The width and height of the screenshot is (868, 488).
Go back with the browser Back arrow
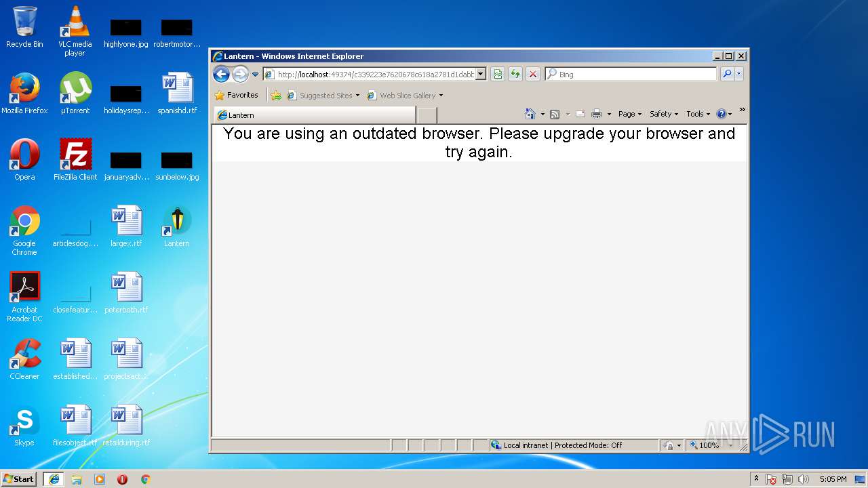(221, 74)
